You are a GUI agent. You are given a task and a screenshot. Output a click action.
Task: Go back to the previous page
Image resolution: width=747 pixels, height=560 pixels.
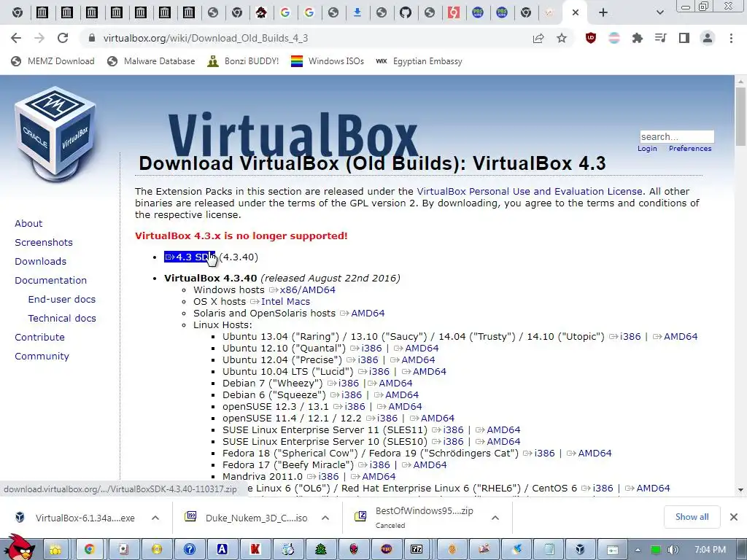tap(16, 38)
